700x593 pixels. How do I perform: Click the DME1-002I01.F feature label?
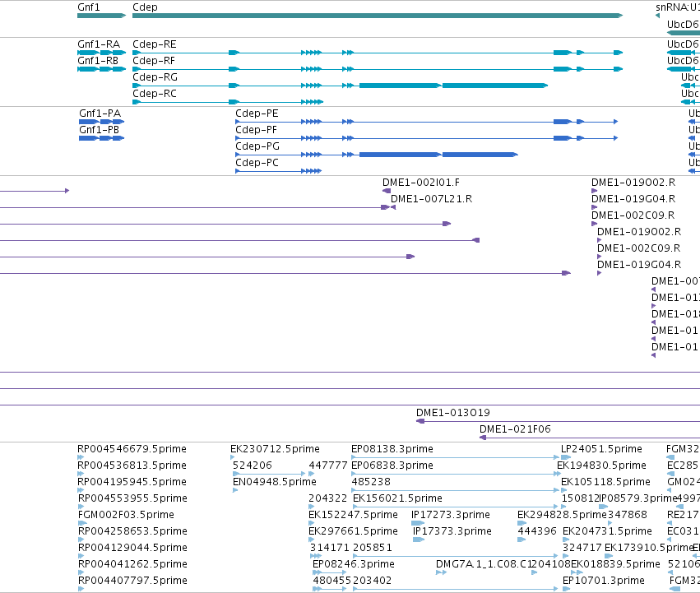(421, 183)
